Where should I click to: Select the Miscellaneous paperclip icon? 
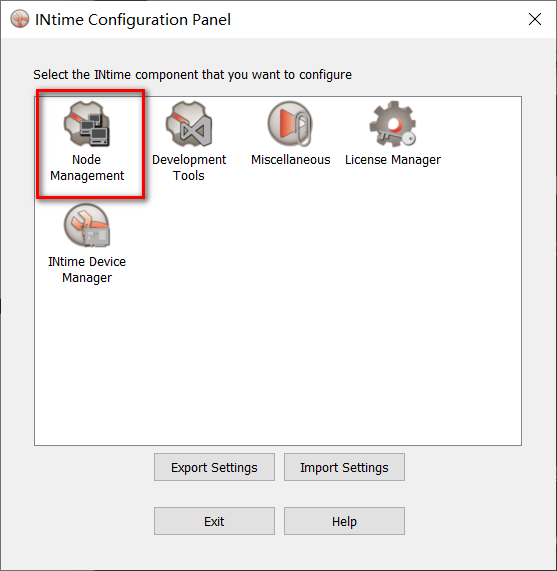pos(290,124)
